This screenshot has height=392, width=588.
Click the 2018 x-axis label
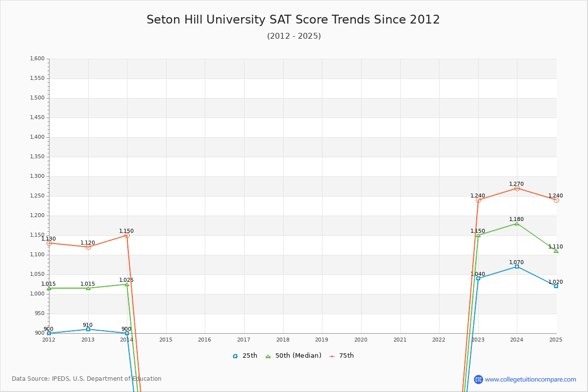tap(283, 340)
